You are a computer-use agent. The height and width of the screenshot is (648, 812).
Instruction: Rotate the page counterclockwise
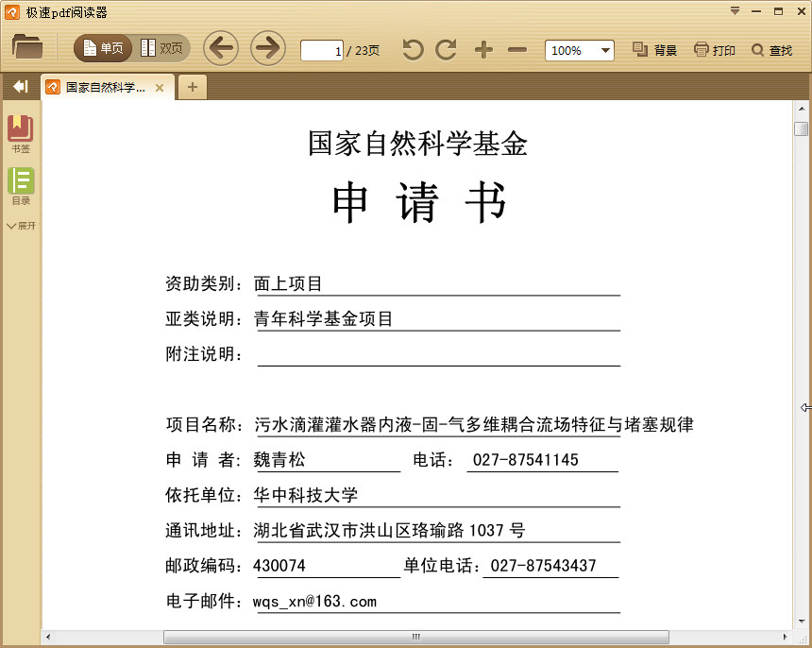[412, 48]
